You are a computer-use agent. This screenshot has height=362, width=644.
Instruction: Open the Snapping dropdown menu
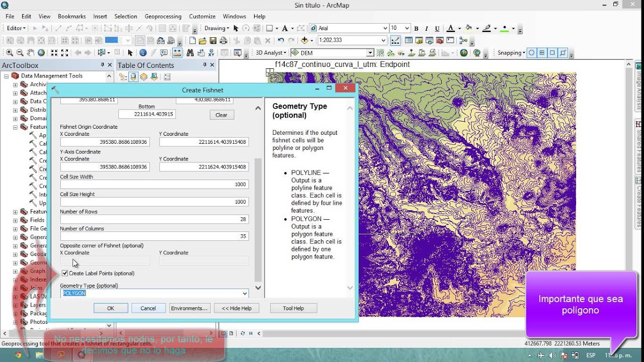point(511,53)
